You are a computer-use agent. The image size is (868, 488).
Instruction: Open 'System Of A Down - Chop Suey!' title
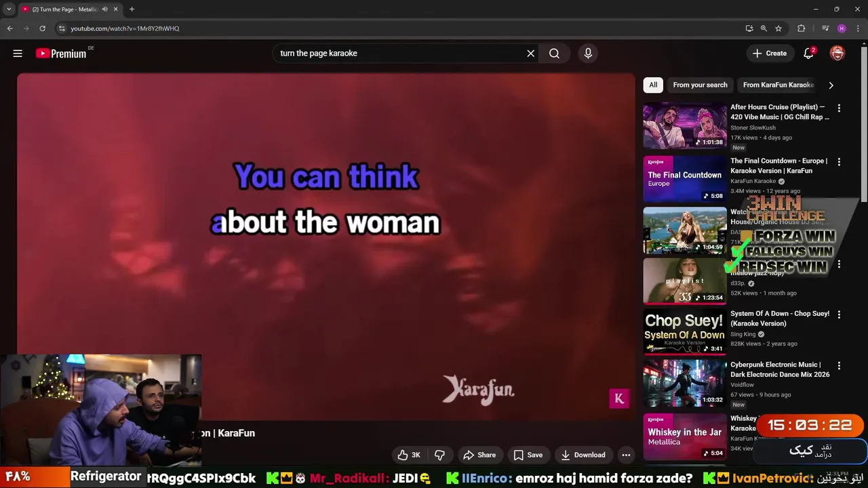click(780, 319)
